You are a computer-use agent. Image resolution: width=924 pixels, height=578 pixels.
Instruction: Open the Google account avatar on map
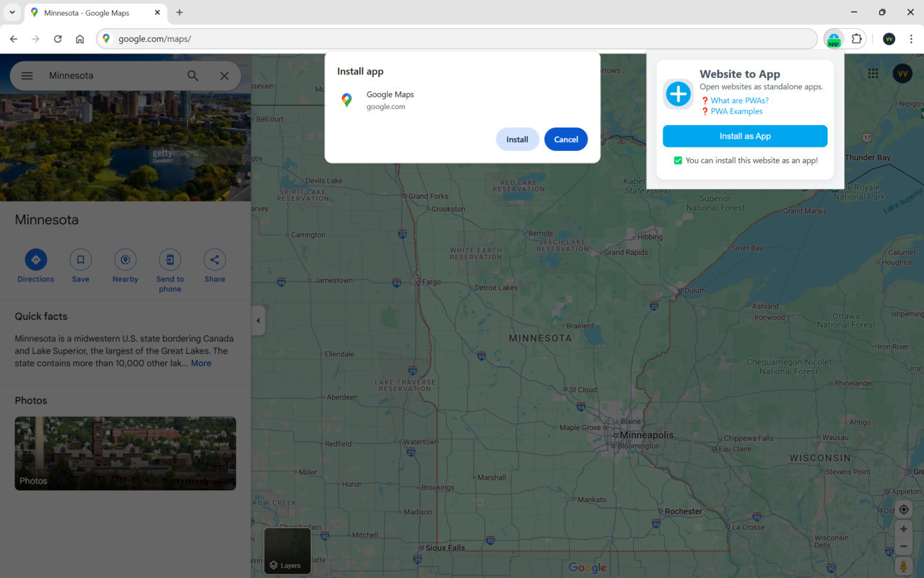(902, 74)
